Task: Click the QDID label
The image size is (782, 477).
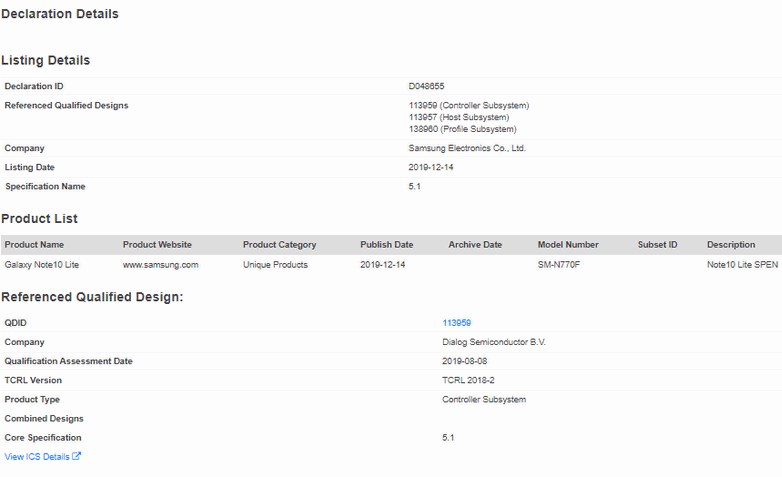Action: (15, 323)
